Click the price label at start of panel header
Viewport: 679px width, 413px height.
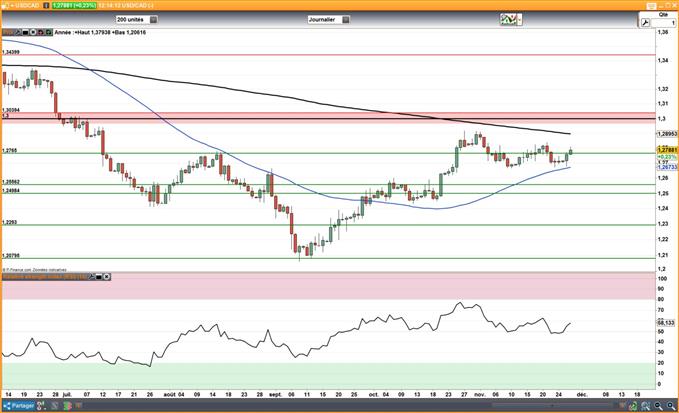pos(8,32)
